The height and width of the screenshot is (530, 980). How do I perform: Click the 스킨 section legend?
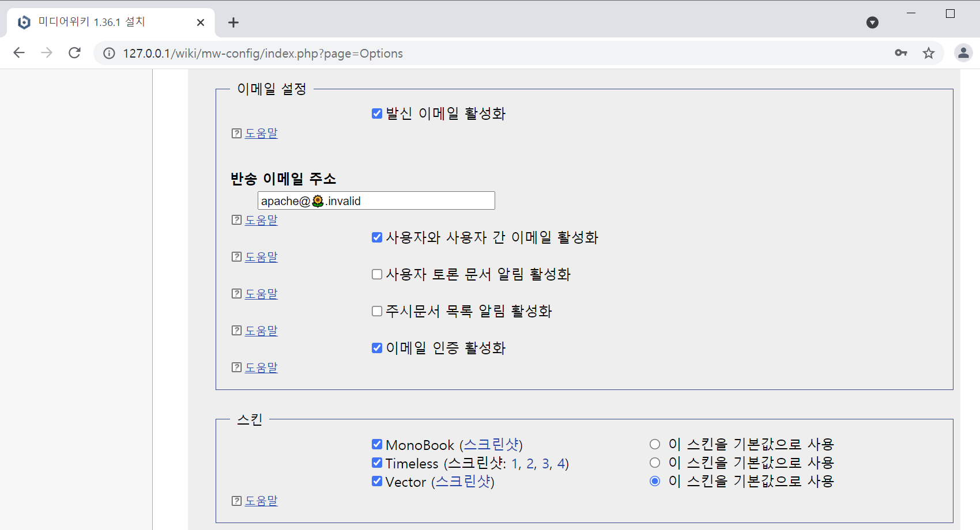250,419
